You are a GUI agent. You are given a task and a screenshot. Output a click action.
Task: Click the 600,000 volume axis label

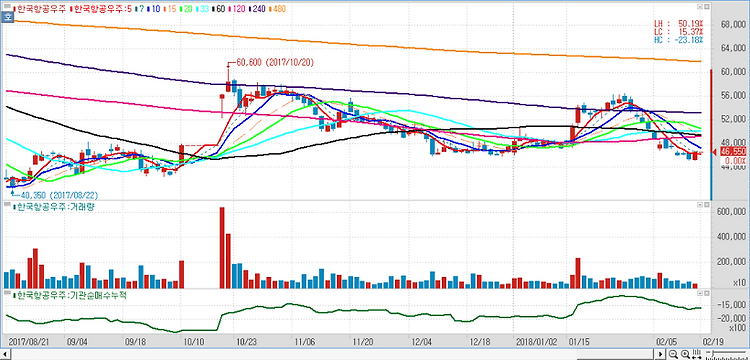732,212
